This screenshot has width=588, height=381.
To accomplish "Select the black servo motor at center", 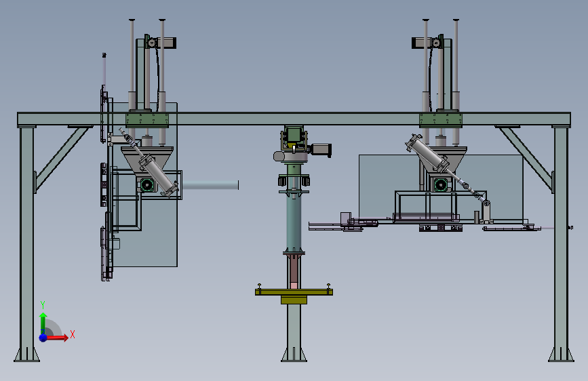I will point(321,150).
